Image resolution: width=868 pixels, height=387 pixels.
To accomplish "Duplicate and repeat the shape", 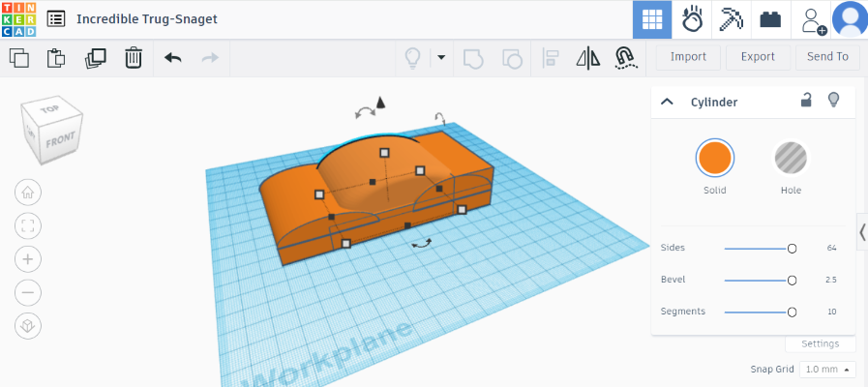I will [95, 58].
